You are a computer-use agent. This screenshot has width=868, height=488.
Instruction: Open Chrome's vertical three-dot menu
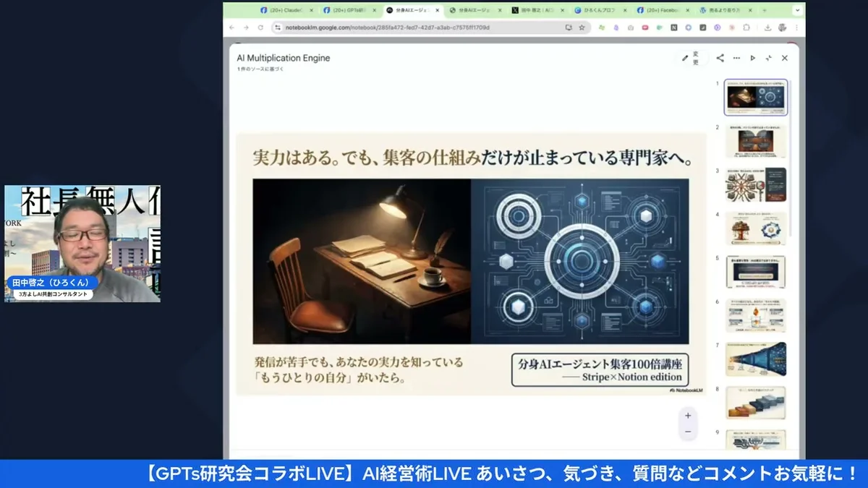pos(796,27)
